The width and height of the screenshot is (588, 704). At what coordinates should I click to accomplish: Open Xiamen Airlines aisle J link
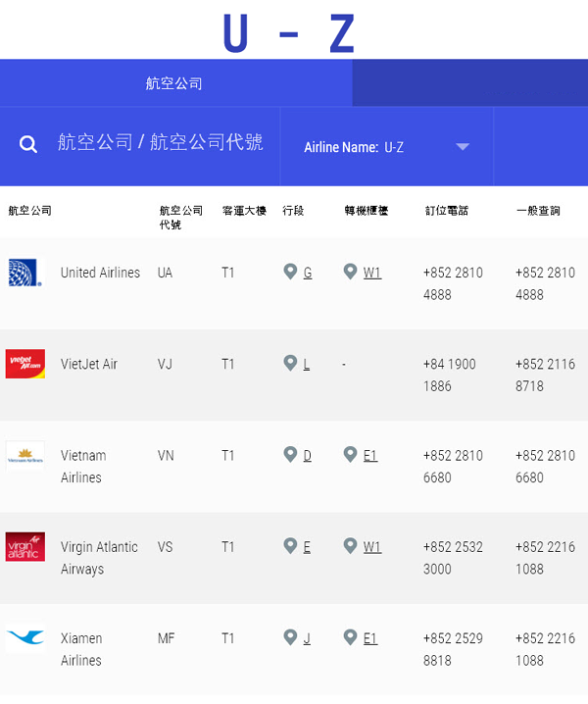(307, 638)
